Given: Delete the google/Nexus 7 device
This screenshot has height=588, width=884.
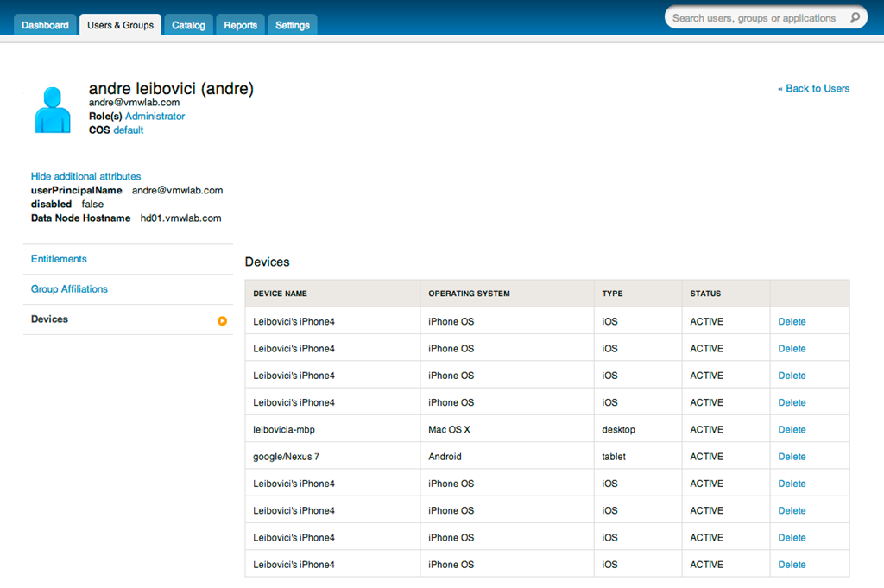Looking at the screenshot, I should coord(792,457).
